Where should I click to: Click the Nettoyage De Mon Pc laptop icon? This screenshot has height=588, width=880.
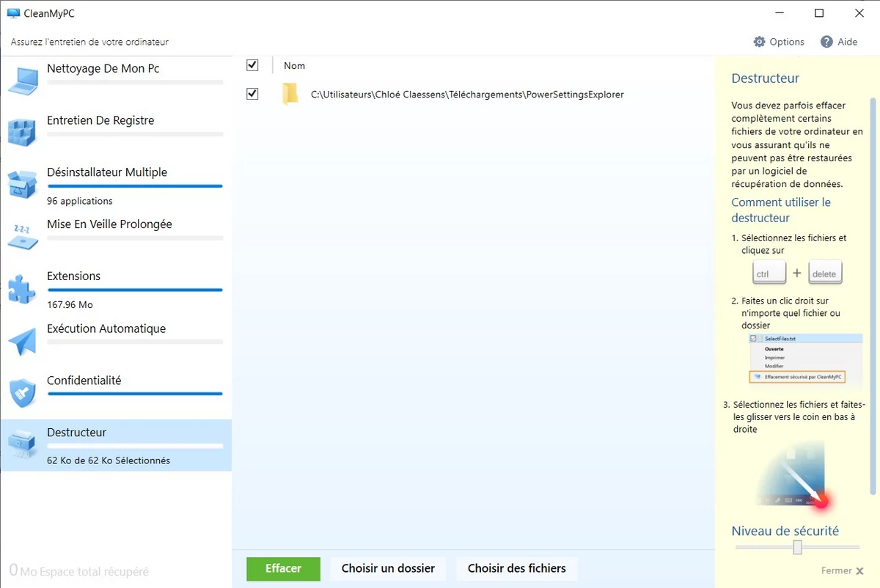(x=22, y=80)
